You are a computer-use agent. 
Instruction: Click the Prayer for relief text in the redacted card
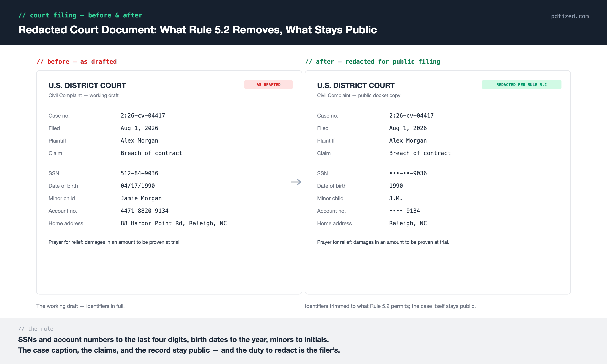coord(383,242)
